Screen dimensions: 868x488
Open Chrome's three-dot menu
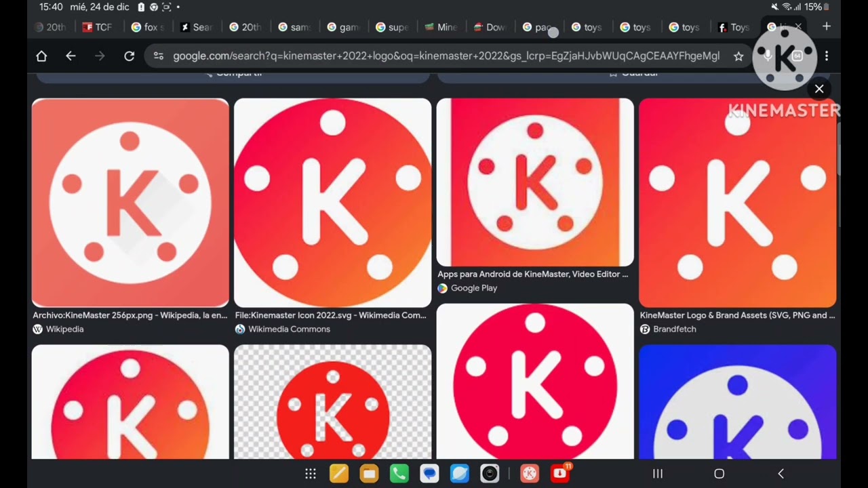point(827,56)
